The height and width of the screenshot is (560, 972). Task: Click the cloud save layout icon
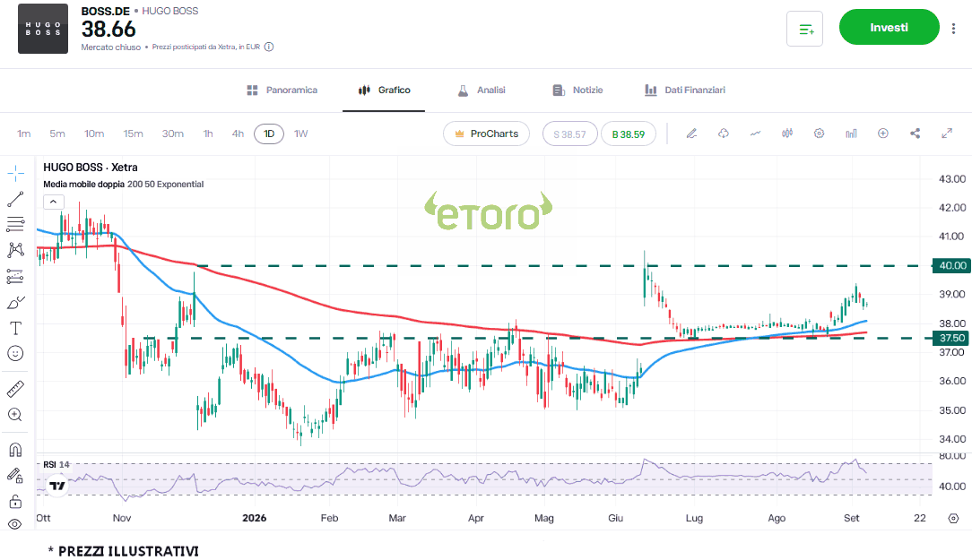(724, 134)
